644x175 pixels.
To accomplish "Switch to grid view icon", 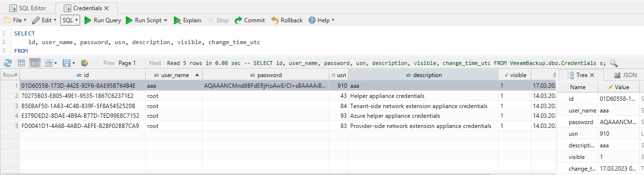I will point(21,63).
